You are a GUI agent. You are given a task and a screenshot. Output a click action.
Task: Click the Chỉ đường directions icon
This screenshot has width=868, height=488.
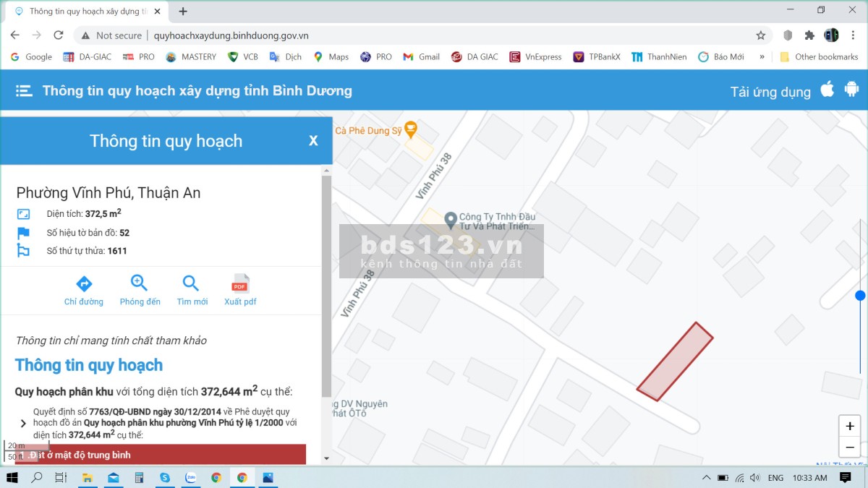pos(84,283)
